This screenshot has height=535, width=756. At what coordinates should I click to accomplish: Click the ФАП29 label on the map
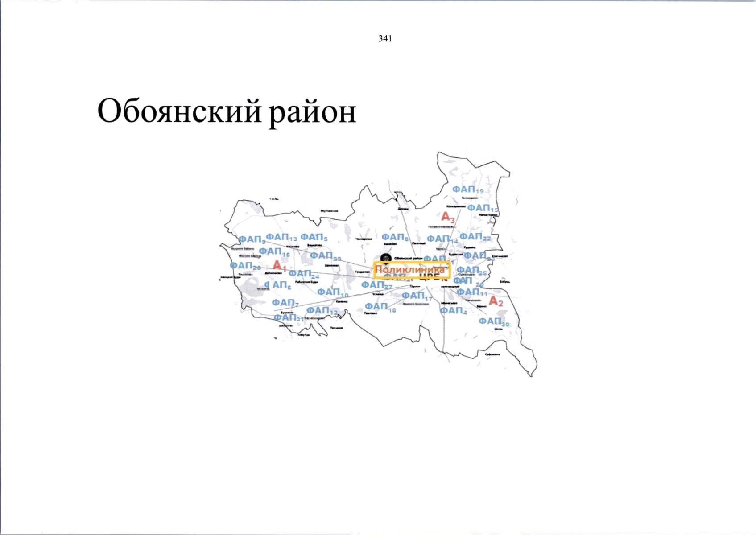(326, 256)
